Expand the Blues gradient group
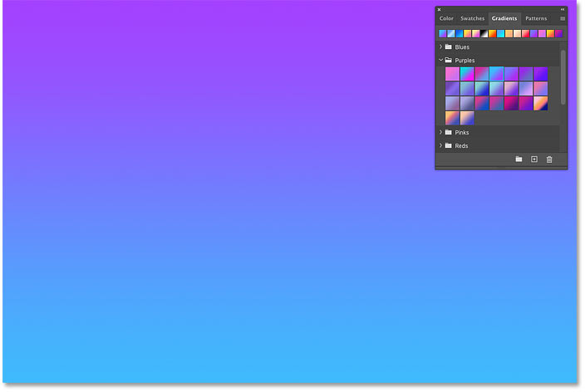Screen dimensions: 585x392 coord(440,47)
